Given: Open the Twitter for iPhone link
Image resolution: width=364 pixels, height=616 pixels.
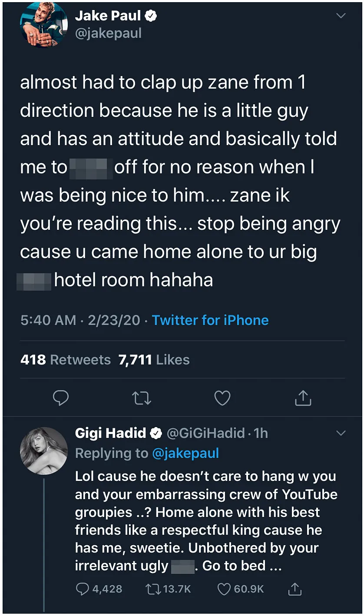Looking at the screenshot, I should (x=210, y=320).
